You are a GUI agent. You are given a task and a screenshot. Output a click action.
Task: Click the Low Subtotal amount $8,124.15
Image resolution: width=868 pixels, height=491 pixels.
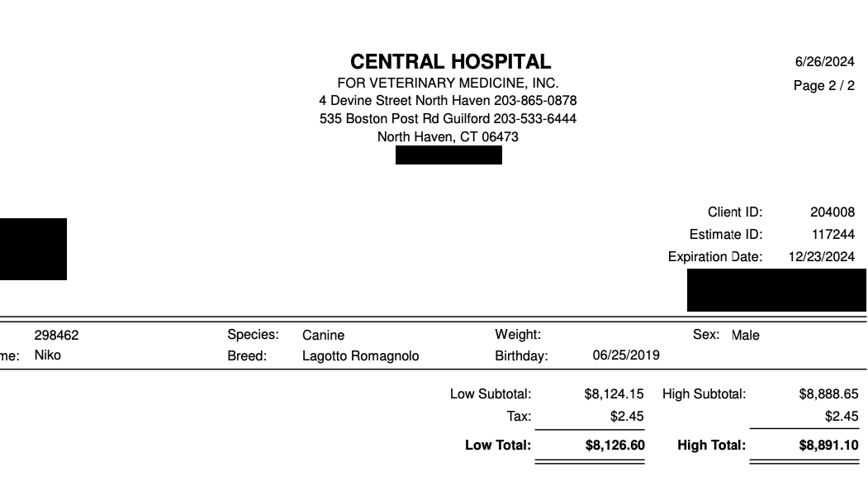pos(614,394)
